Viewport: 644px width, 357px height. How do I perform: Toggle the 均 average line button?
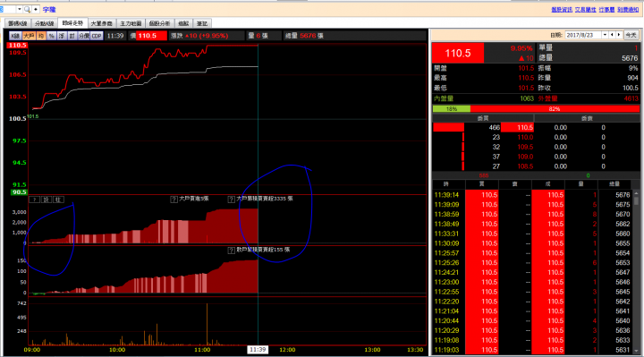pos(41,36)
